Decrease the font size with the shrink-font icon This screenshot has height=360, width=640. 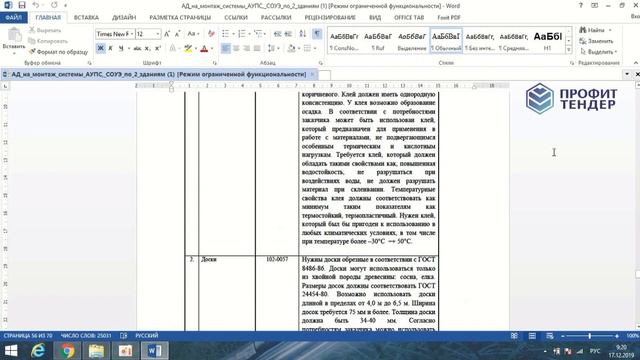pos(178,34)
